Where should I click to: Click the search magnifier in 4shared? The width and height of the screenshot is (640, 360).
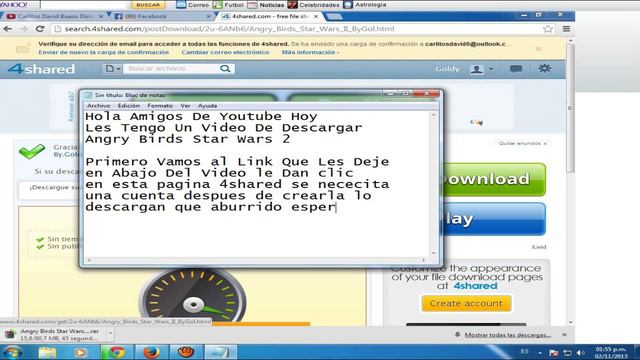click(225, 69)
